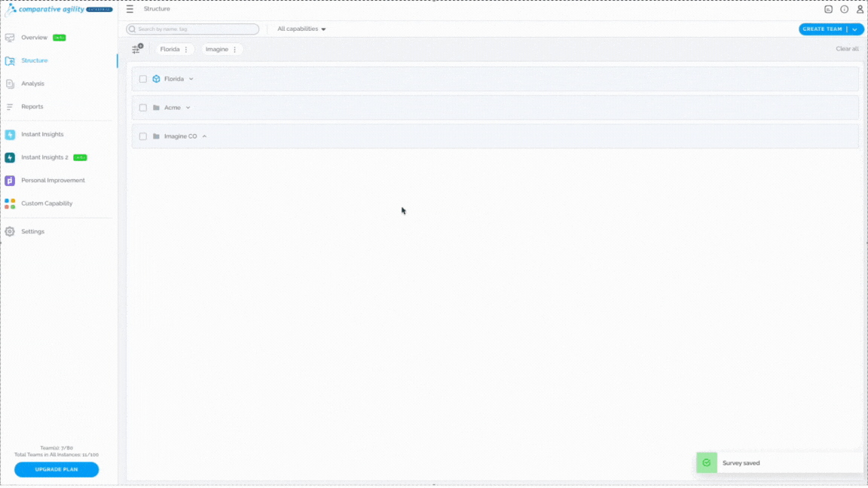Image resolution: width=868 pixels, height=488 pixels.
Task: Click the search by name field
Action: 193,29
